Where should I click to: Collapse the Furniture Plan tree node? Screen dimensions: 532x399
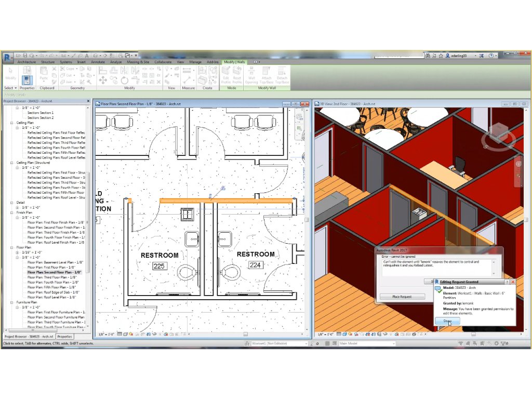12,302
